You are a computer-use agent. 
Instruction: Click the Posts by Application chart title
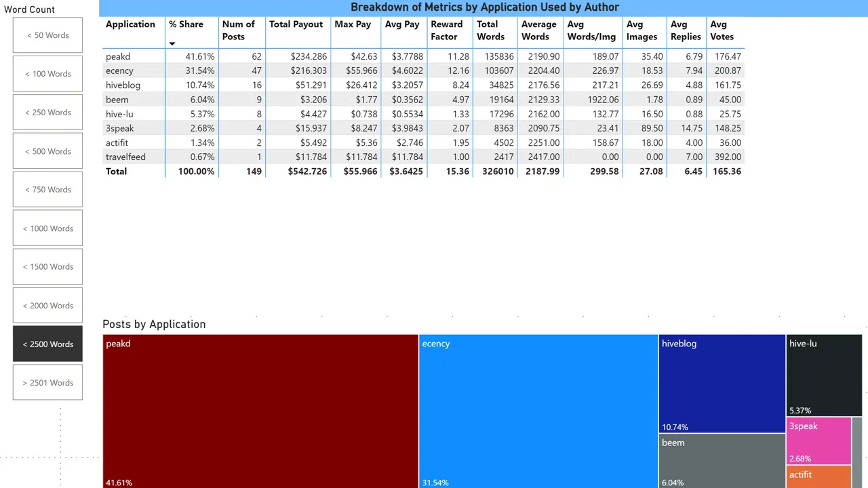pyautogui.click(x=154, y=324)
